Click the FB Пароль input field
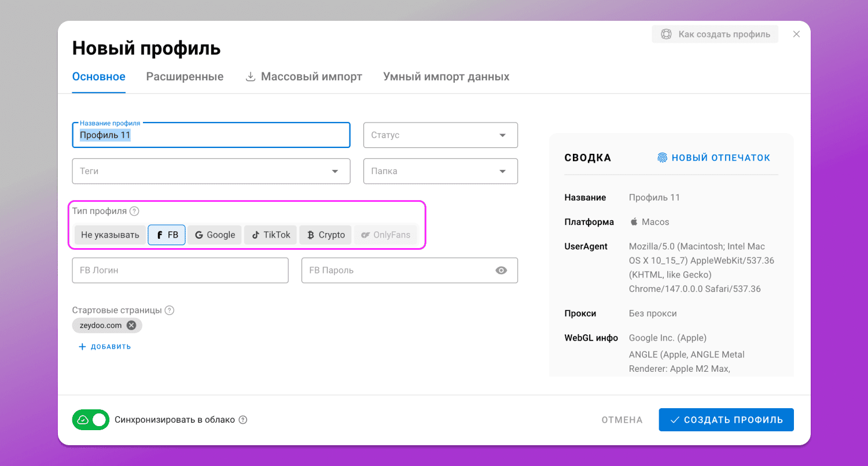 point(410,271)
